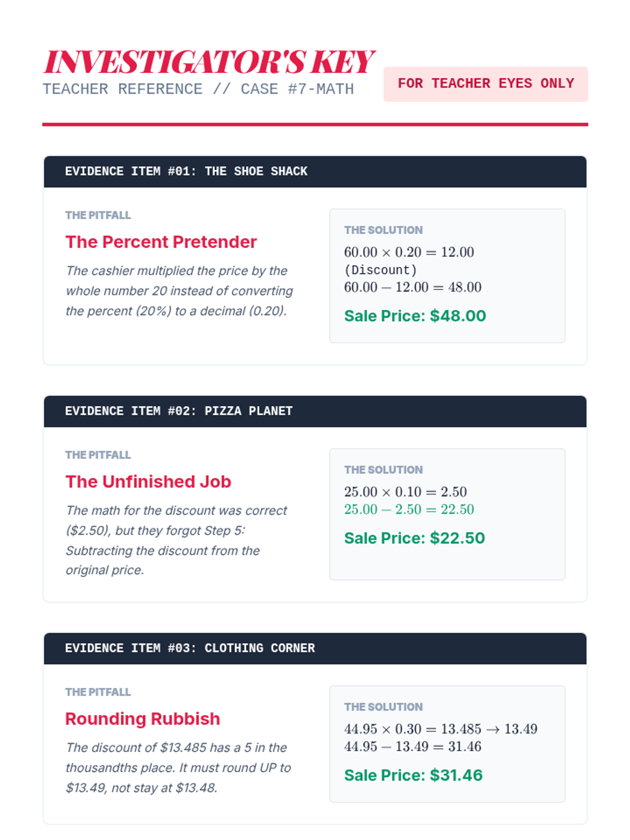Click the INVESTIGATOR'S KEY title
Viewport: 630px width, 840px height.
click(x=208, y=62)
